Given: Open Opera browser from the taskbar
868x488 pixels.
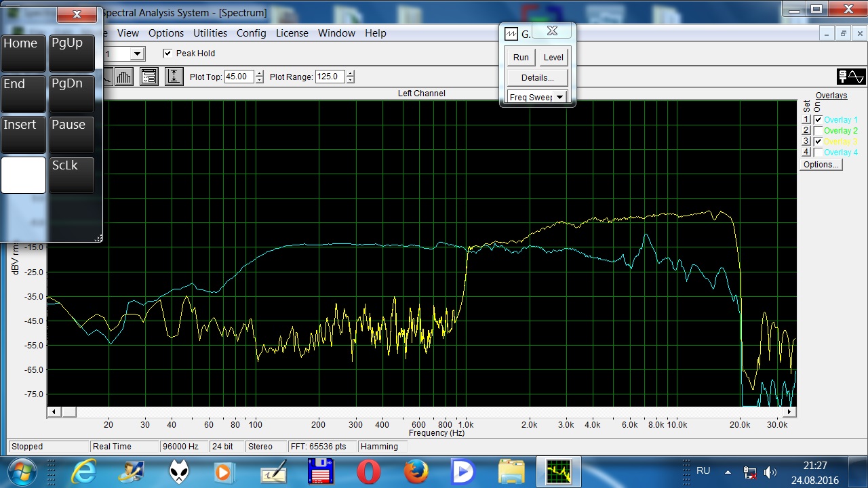Looking at the screenshot, I should [x=369, y=472].
